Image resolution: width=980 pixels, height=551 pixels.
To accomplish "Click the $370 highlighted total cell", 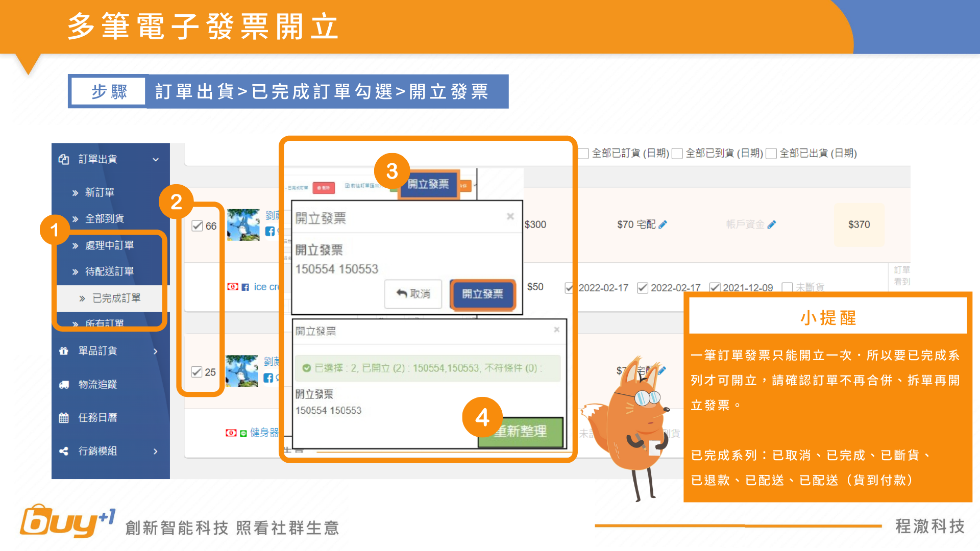I will [859, 224].
